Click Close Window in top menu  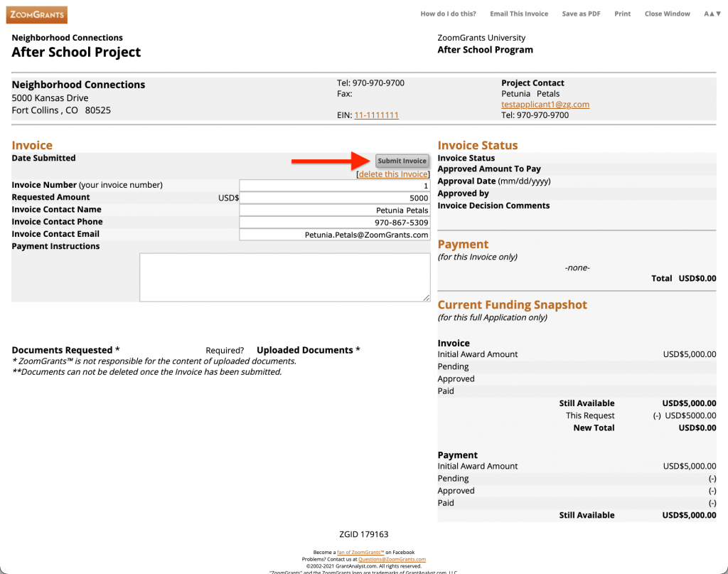pos(667,14)
